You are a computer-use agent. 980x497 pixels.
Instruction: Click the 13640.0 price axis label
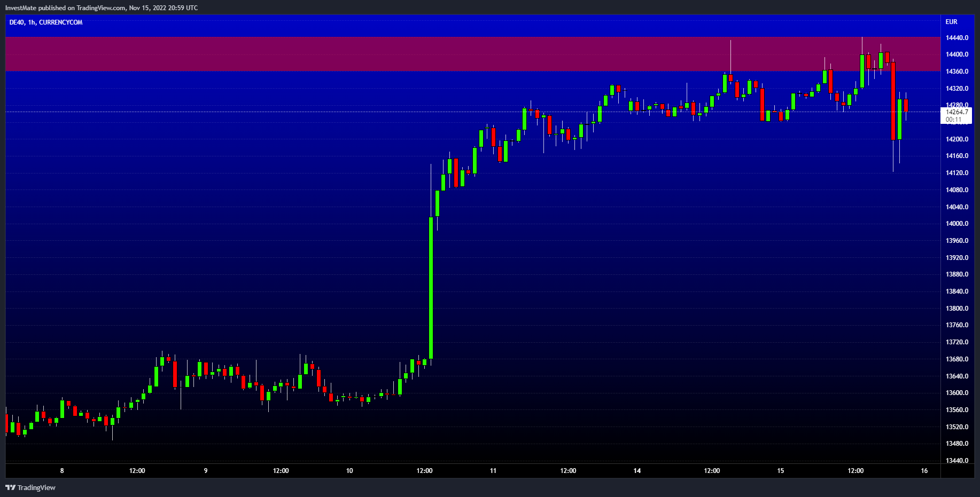click(x=957, y=376)
